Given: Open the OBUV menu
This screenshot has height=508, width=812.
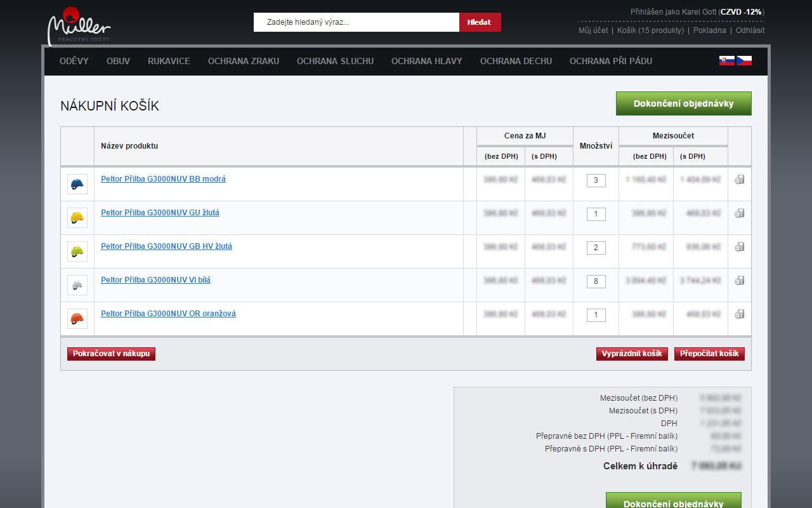Looking at the screenshot, I should [x=118, y=62].
